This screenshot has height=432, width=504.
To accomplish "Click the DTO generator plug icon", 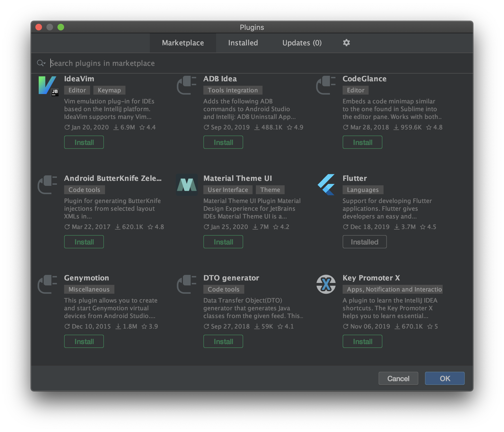I will [x=187, y=284].
